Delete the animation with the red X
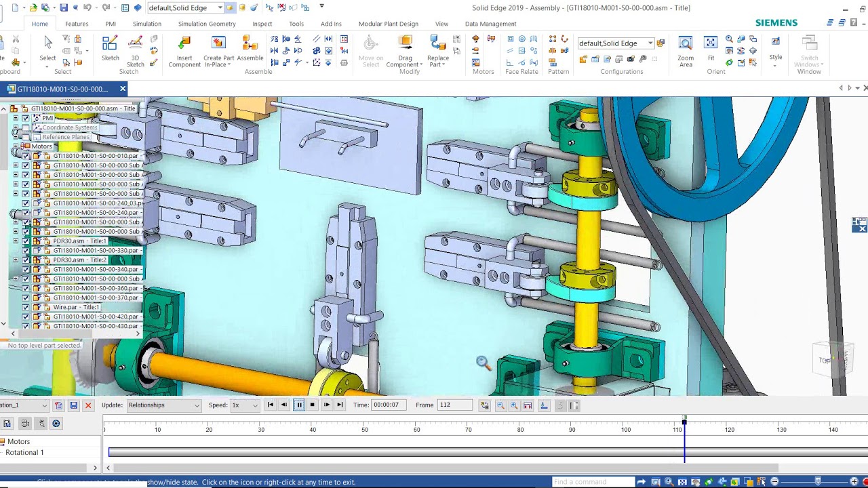The image size is (868, 488). [87, 405]
